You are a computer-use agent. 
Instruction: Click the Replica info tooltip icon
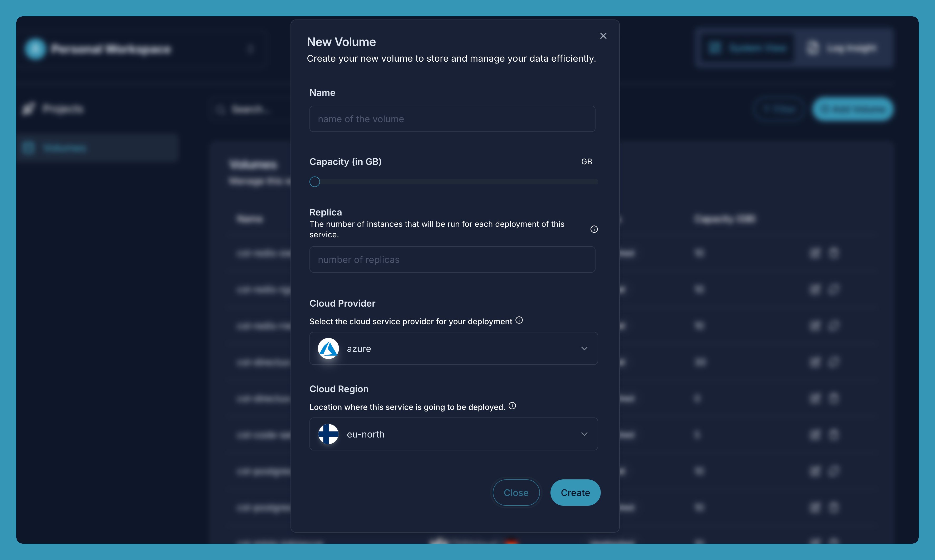click(x=594, y=229)
